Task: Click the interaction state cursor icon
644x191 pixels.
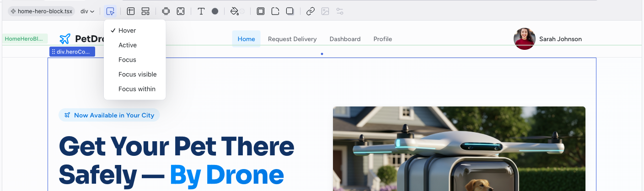Action: [110, 11]
